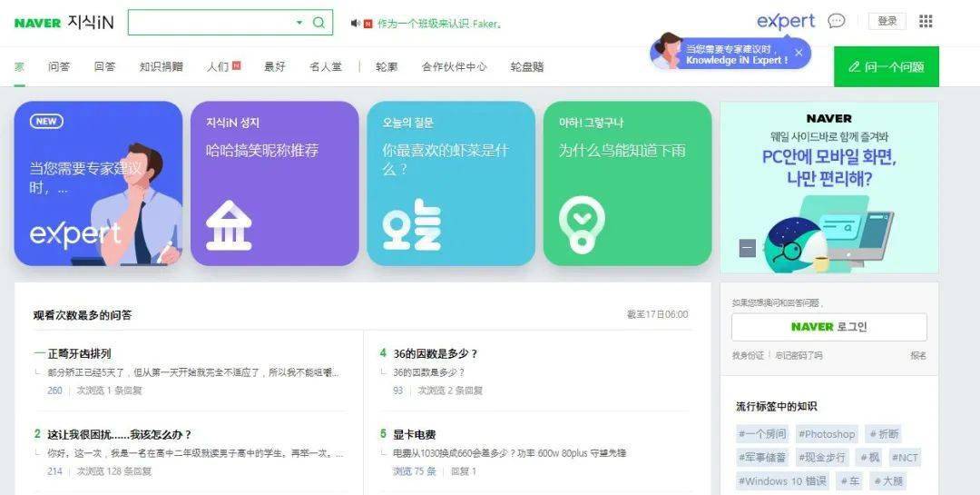
Task: Click inside the search input field
Action: [x=211, y=23]
